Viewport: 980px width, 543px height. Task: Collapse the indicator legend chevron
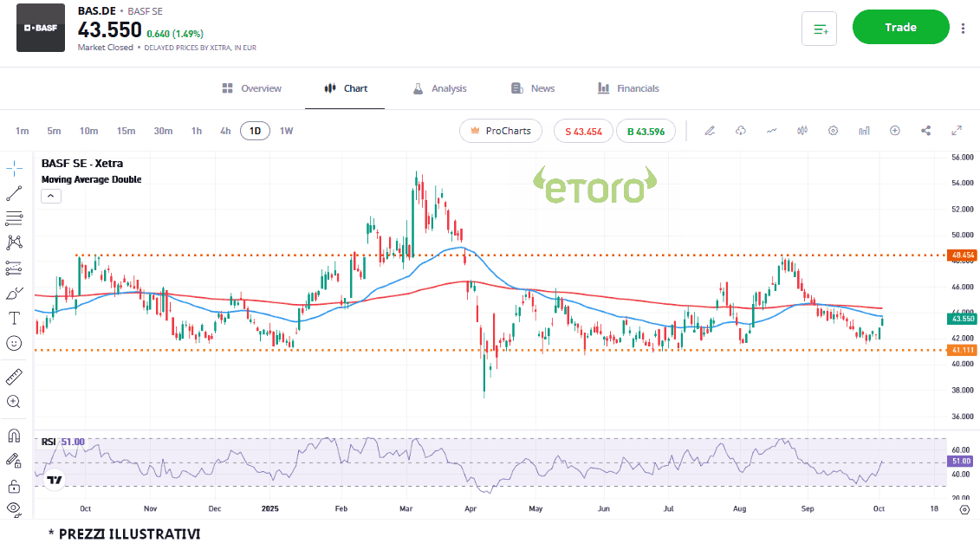pyautogui.click(x=50, y=196)
